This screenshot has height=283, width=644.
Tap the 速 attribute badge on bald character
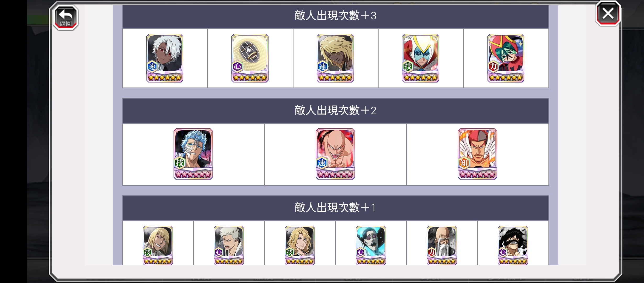[322, 163]
